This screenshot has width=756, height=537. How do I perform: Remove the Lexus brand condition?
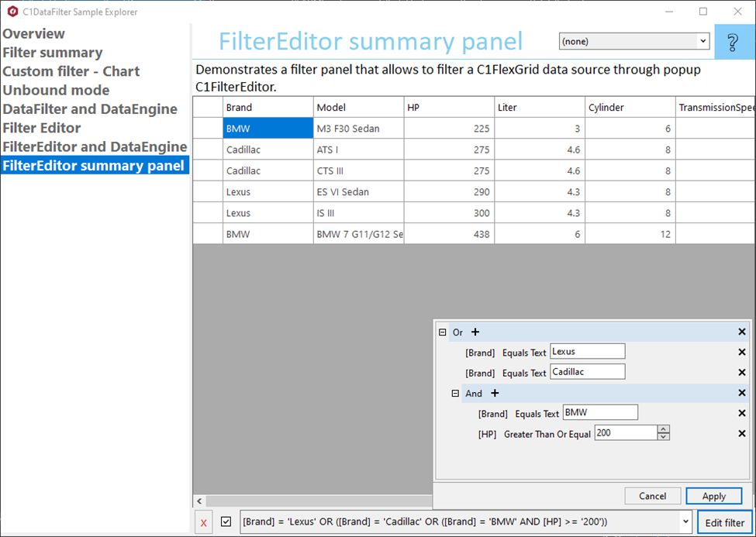[741, 351]
